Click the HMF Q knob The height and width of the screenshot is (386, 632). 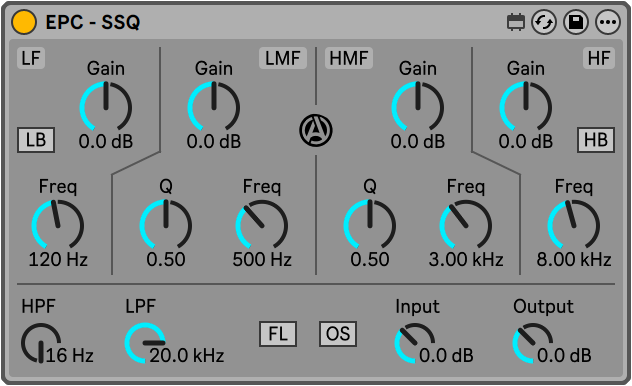370,224
